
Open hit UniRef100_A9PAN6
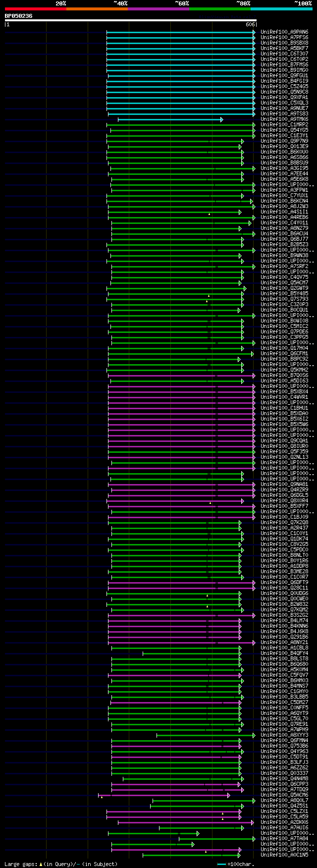click(284, 32)
